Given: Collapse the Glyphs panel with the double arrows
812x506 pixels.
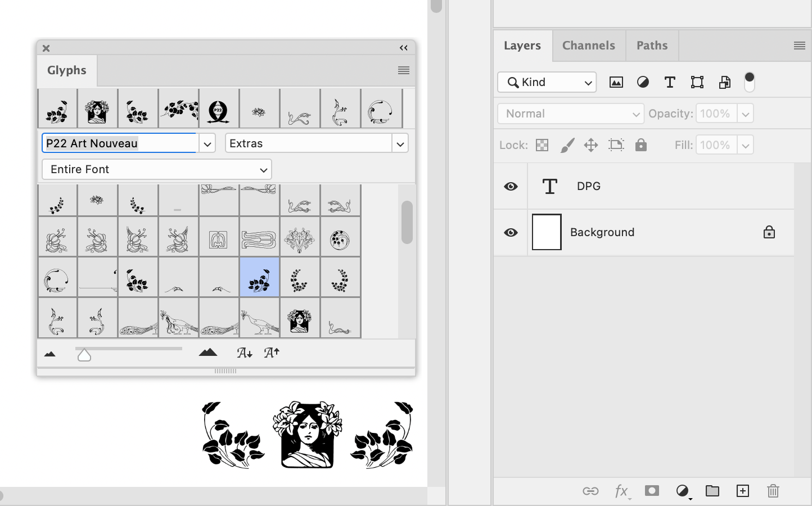Looking at the screenshot, I should (x=403, y=48).
